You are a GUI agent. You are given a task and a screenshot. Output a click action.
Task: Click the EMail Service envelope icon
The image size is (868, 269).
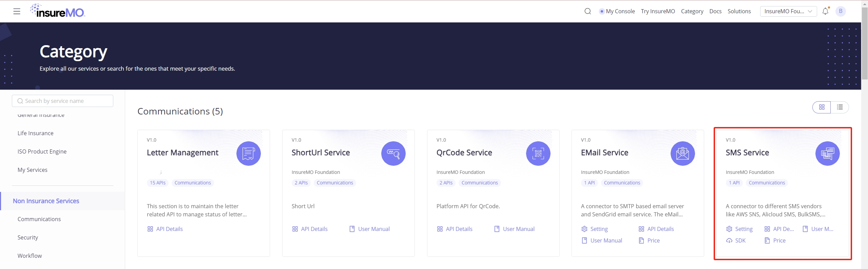[x=683, y=154]
